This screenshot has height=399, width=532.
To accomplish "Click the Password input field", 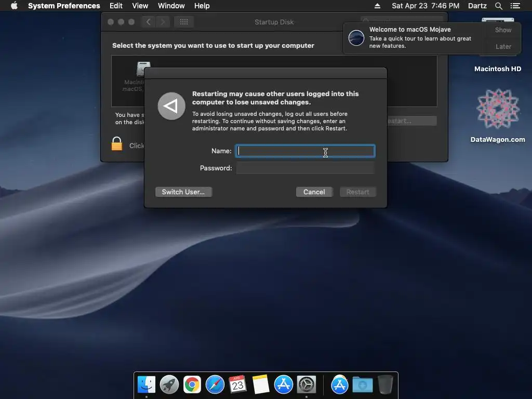I will 305,168.
